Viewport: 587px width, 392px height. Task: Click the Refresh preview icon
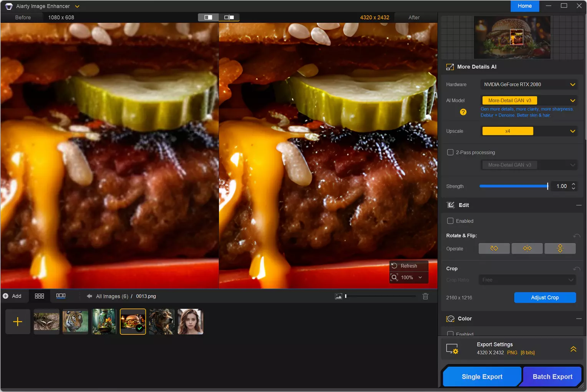[395, 266]
